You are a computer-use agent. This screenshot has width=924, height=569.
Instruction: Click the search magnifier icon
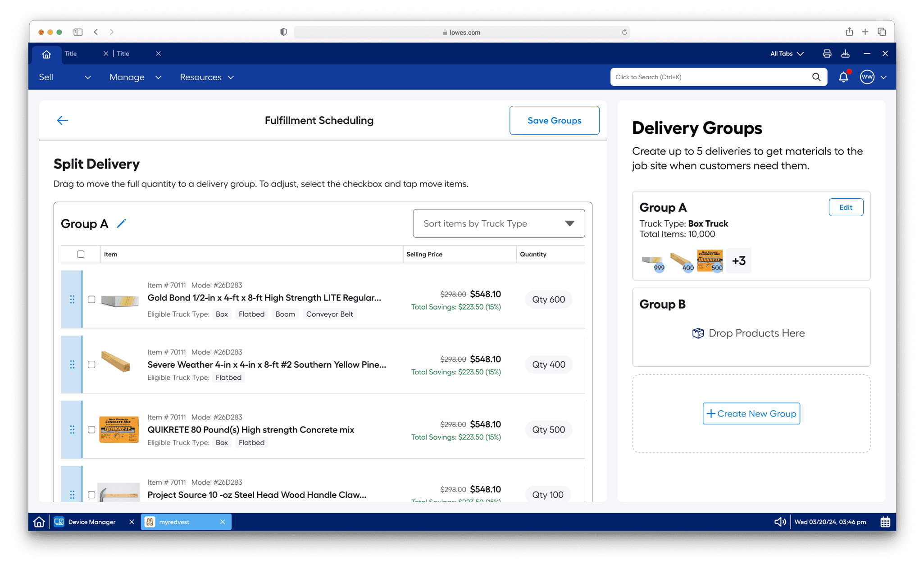click(816, 77)
